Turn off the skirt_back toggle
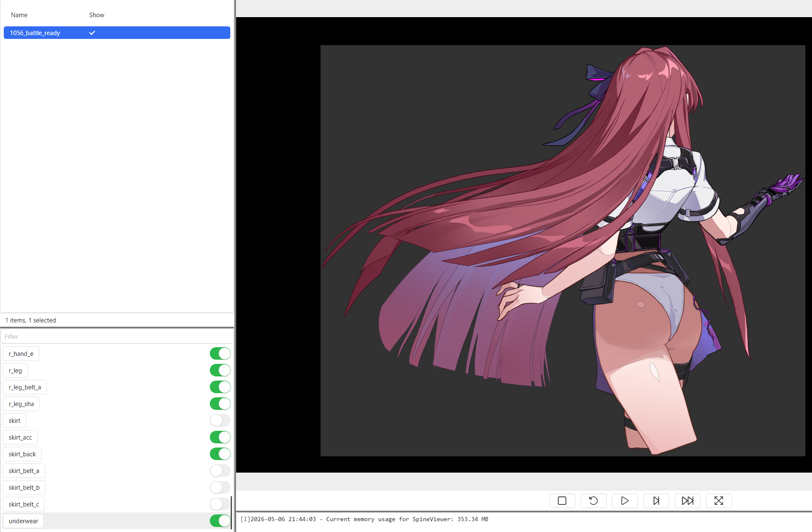The image size is (812, 532). 220,454
